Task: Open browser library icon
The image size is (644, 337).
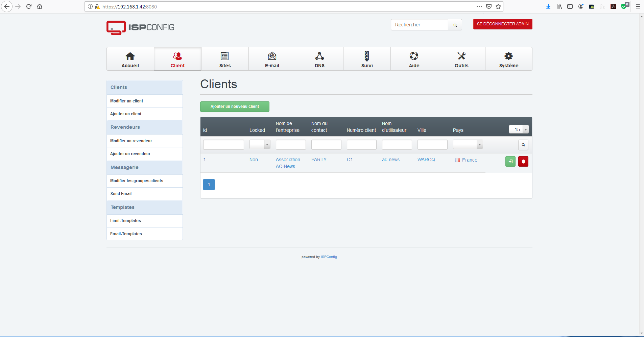Action: [x=559, y=6]
